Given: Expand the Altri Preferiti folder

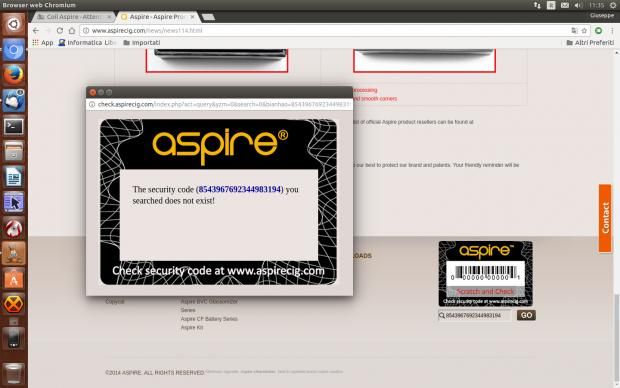Looking at the screenshot, I should [x=590, y=42].
